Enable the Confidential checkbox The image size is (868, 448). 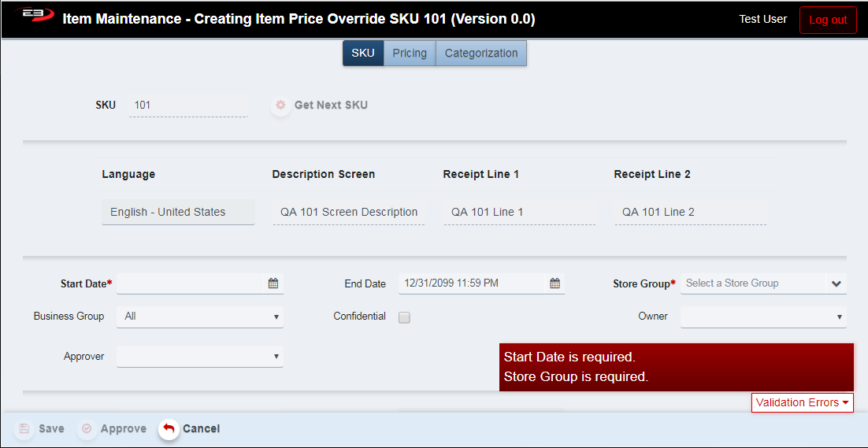click(404, 317)
